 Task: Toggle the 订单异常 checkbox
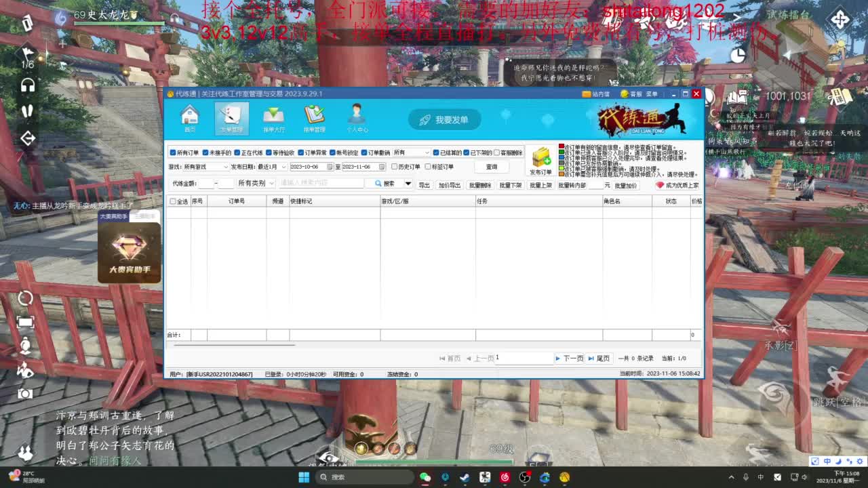pos(301,153)
